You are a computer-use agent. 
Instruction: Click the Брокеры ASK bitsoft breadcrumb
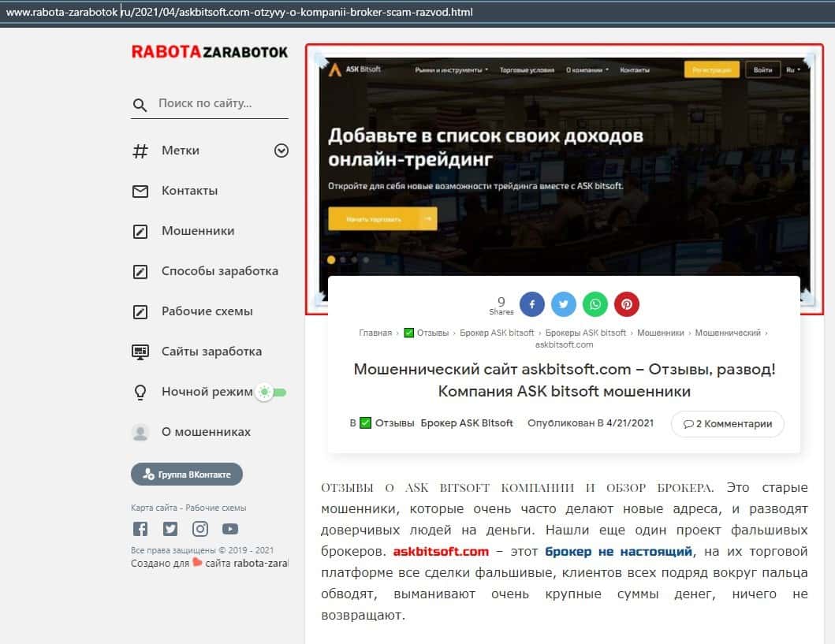tap(586, 333)
